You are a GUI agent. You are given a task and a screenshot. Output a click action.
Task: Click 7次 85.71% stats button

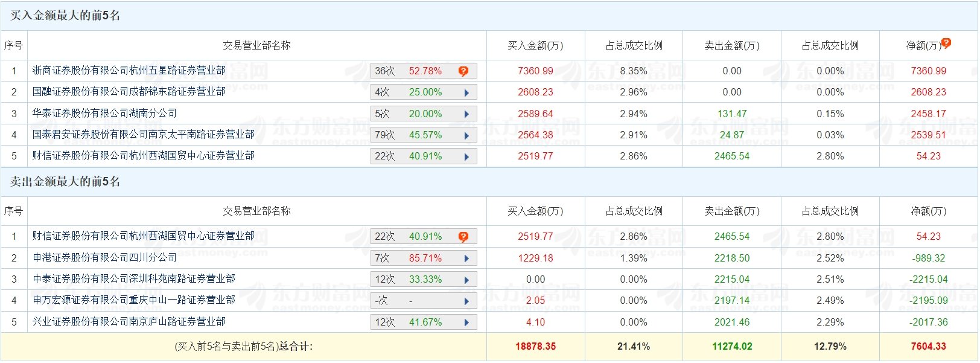[x=424, y=259]
